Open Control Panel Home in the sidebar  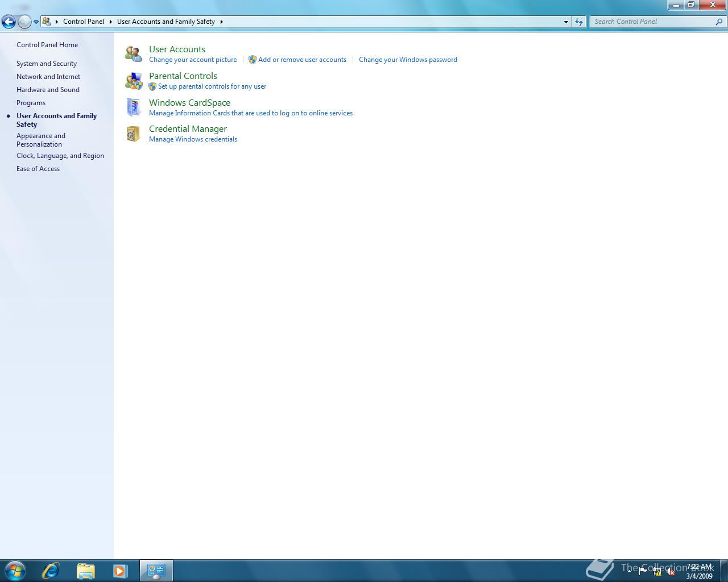(47, 45)
